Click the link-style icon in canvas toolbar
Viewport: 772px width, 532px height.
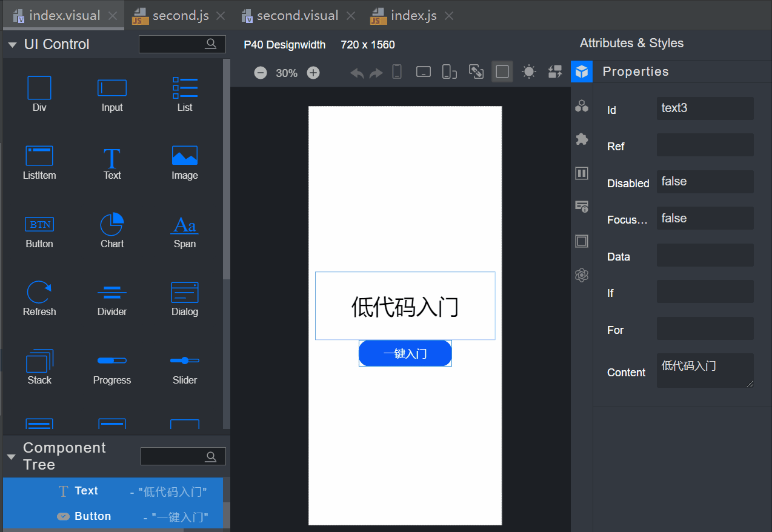[476, 72]
